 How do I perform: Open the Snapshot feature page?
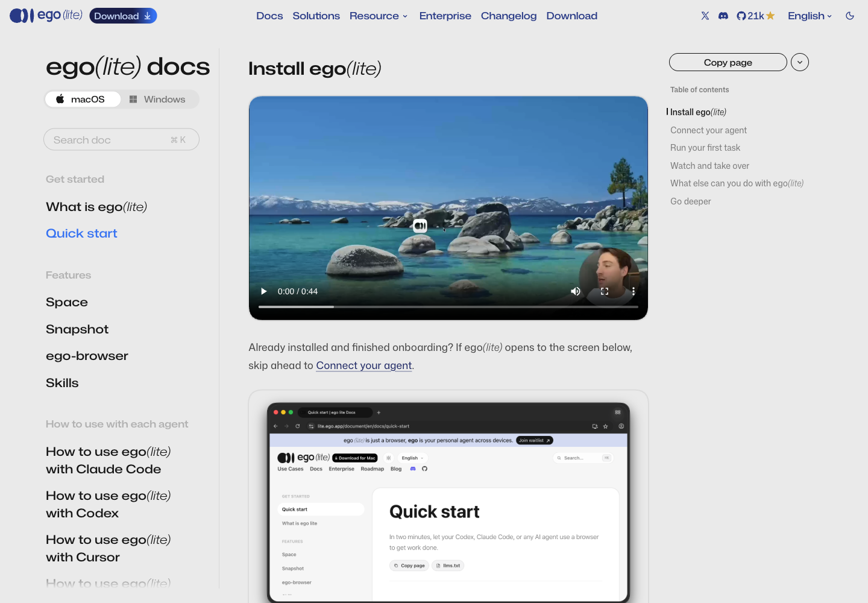coord(77,329)
